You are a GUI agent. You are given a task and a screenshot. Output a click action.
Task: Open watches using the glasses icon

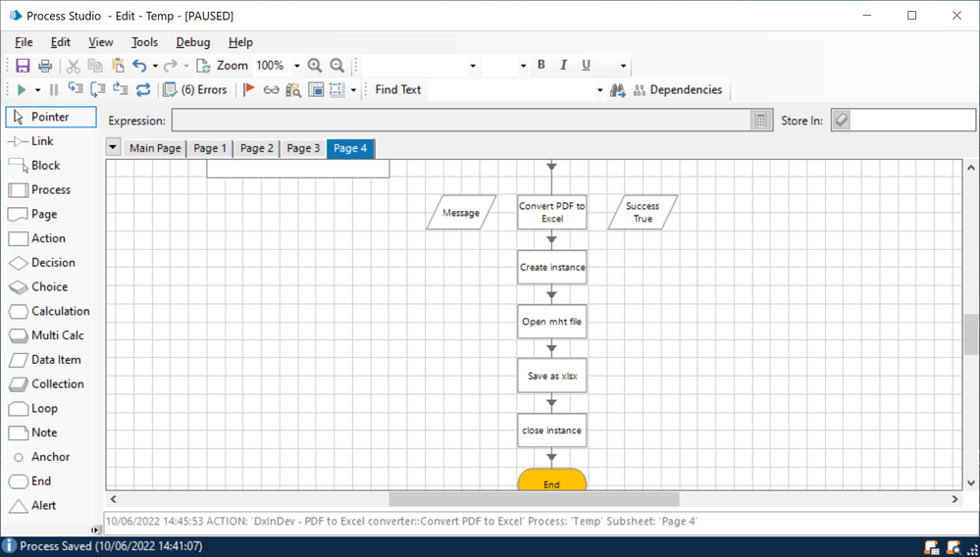tap(271, 90)
